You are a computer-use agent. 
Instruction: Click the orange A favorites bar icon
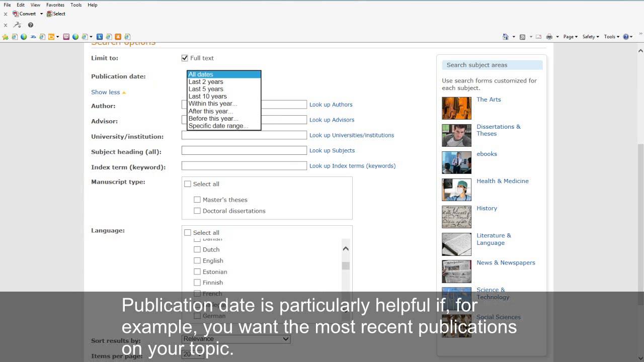pyautogui.click(x=118, y=37)
